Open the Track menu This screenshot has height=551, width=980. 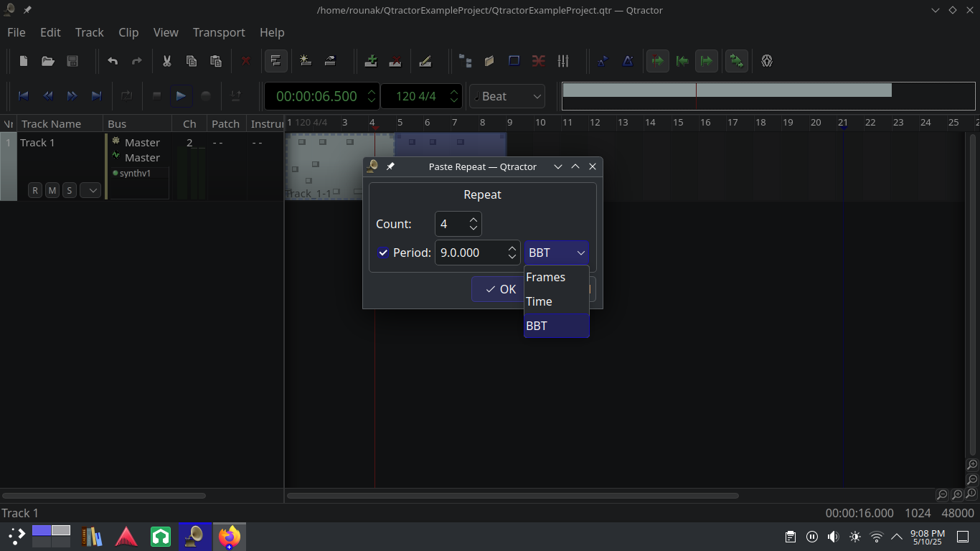point(90,32)
